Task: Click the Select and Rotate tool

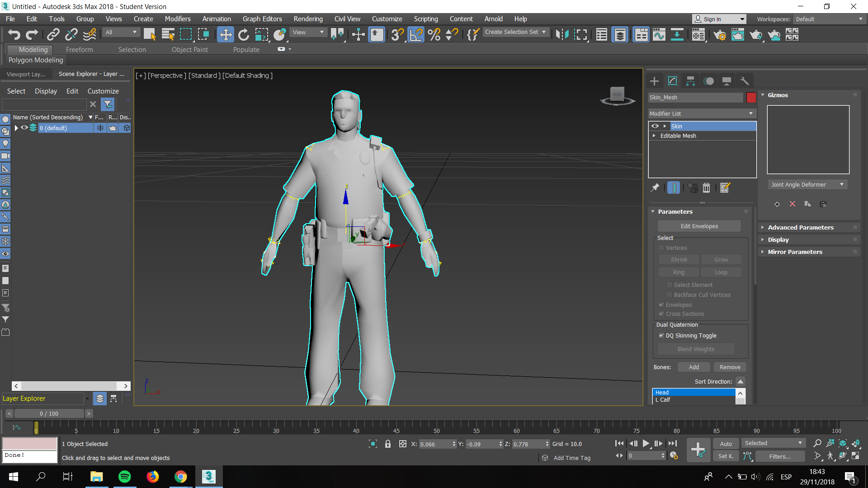Action: pos(243,35)
